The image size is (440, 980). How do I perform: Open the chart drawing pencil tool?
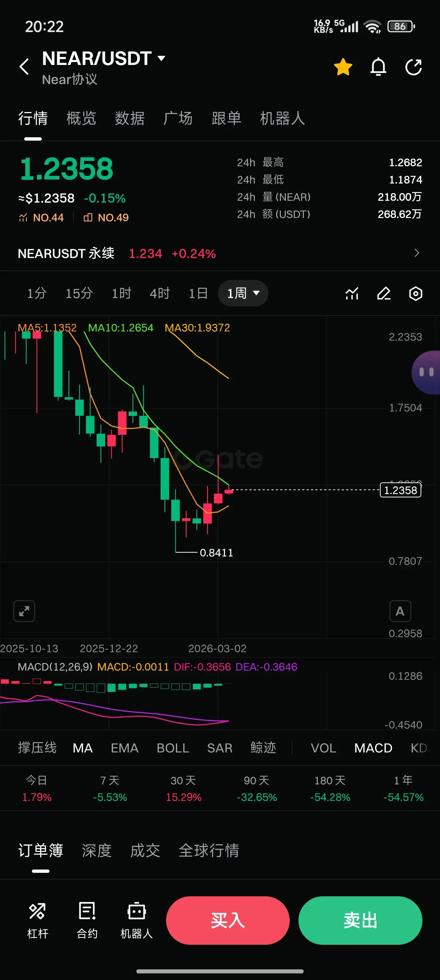pyautogui.click(x=384, y=293)
